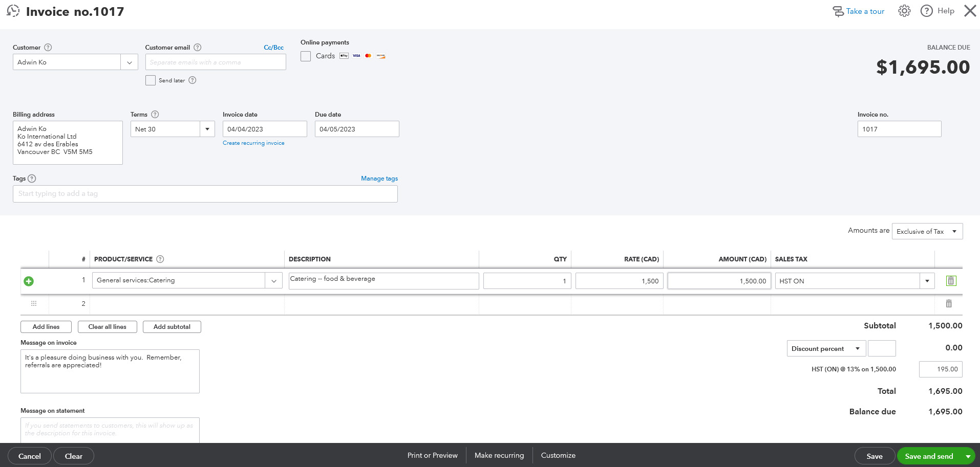This screenshot has height=467, width=980.
Task: Click the Clear button in footer
Action: 74,456
